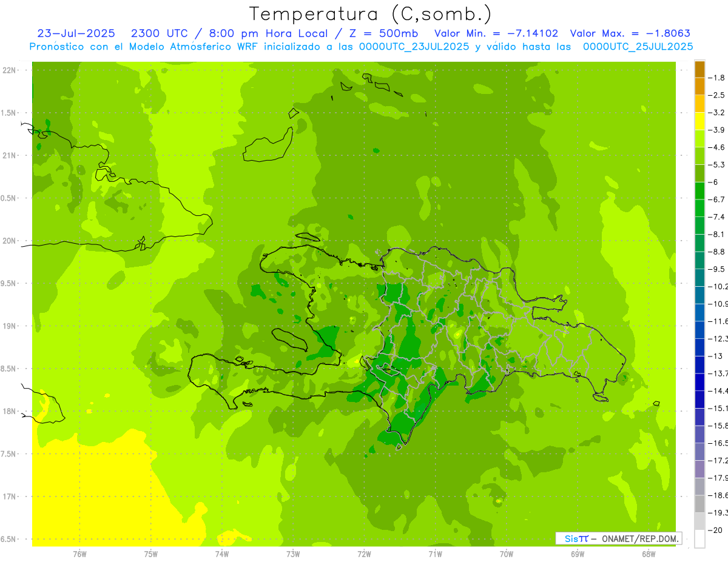
Task: Click the 76W longitude axis label
Action: [x=79, y=554]
